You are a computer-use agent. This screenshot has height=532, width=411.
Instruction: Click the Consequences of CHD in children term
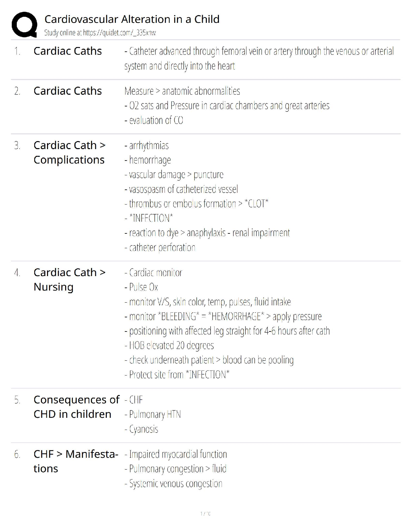76,407
